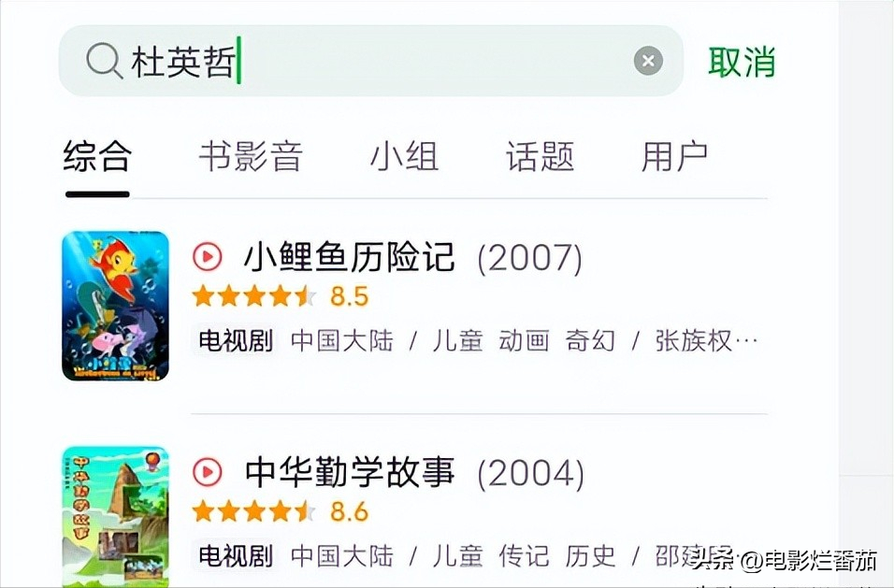Click the 8.5 star rating row
The image size is (894, 588).
click(x=280, y=297)
